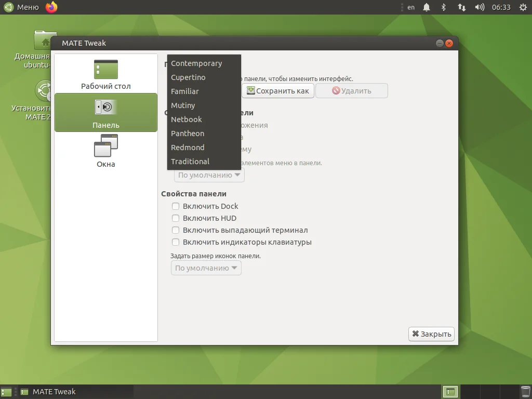
Task: Enable the Включить HUD checkbox
Action: 176,218
